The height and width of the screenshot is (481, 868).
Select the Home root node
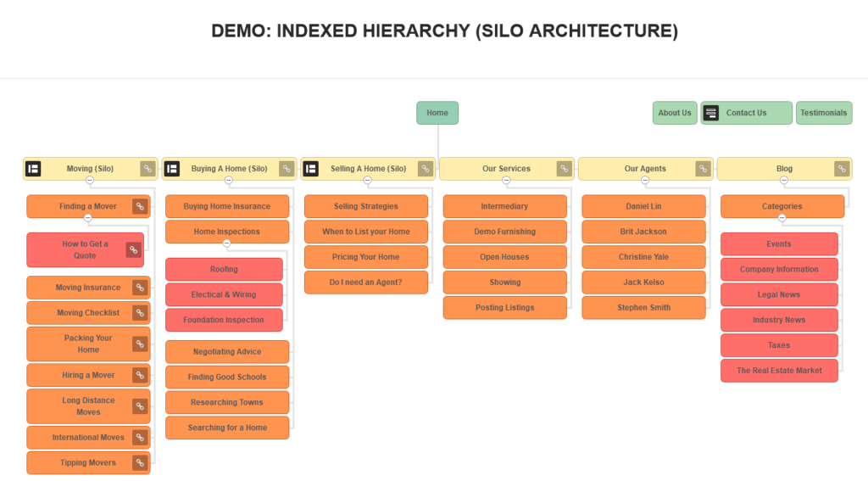click(x=437, y=113)
